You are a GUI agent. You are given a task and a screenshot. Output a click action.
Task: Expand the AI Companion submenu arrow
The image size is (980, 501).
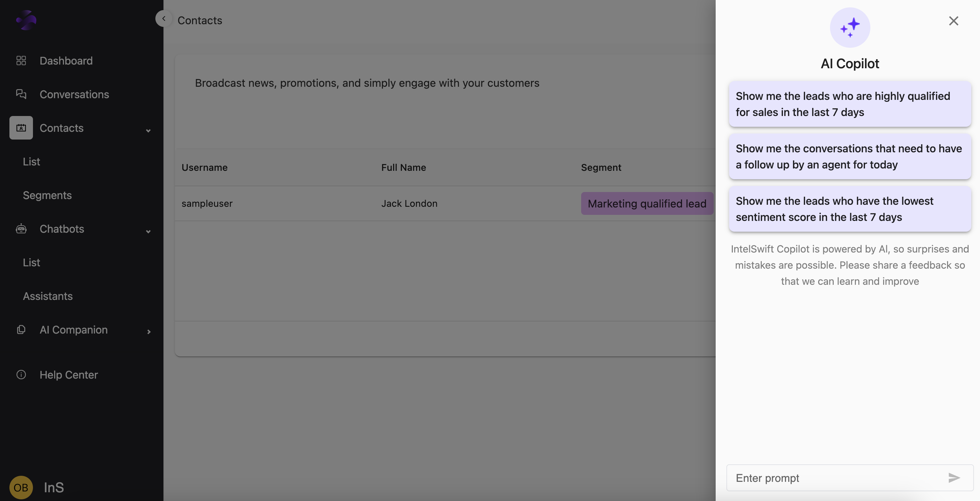point(149,332)
